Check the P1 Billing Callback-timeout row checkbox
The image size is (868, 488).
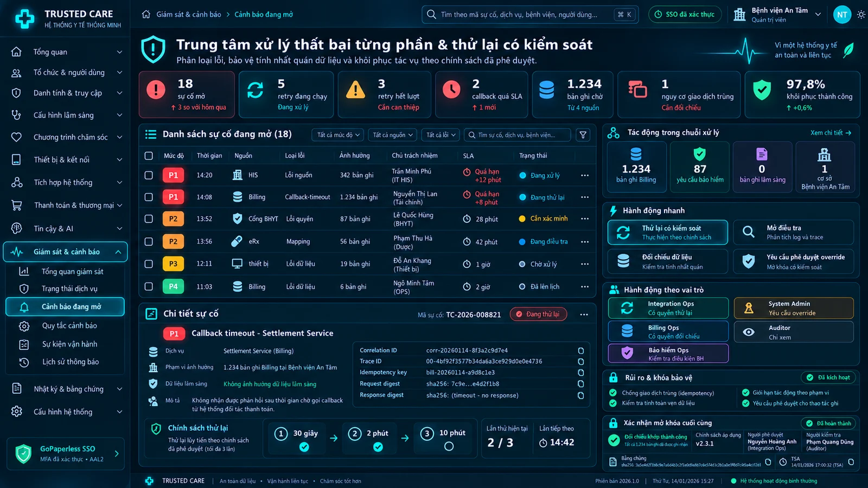pyautogui.click(x=149, y=197)
